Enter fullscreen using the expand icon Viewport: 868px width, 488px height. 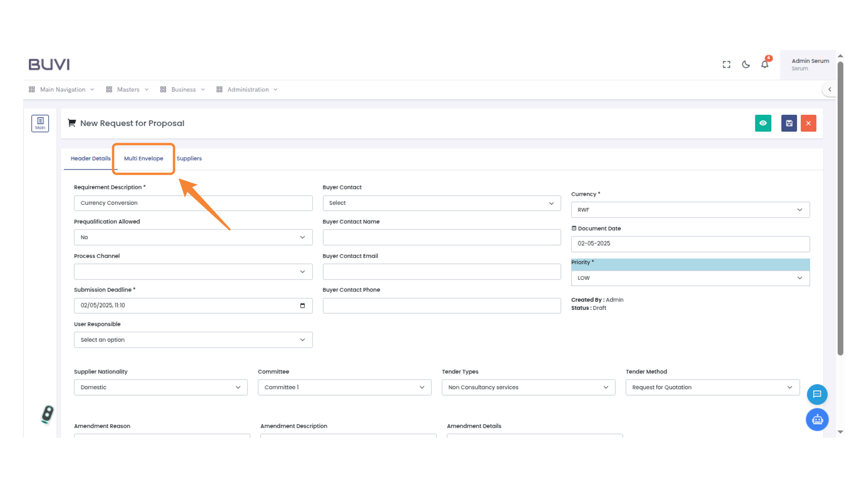(726, 65)
